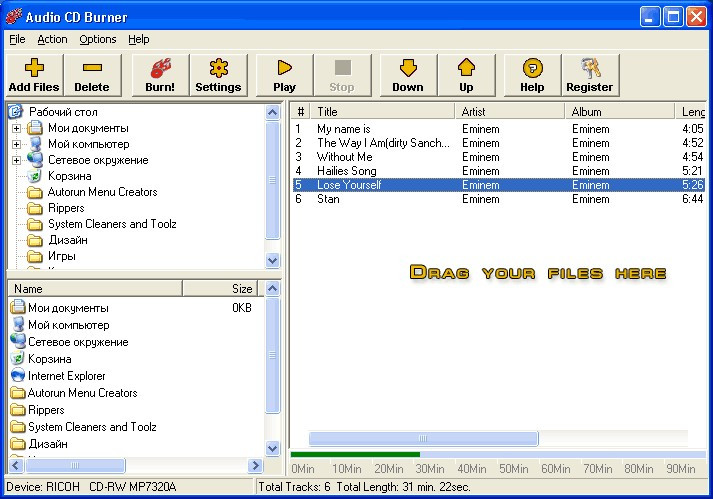Move the selected track Down
This screenshot has width=713, height=499.
tap(408, 75)
